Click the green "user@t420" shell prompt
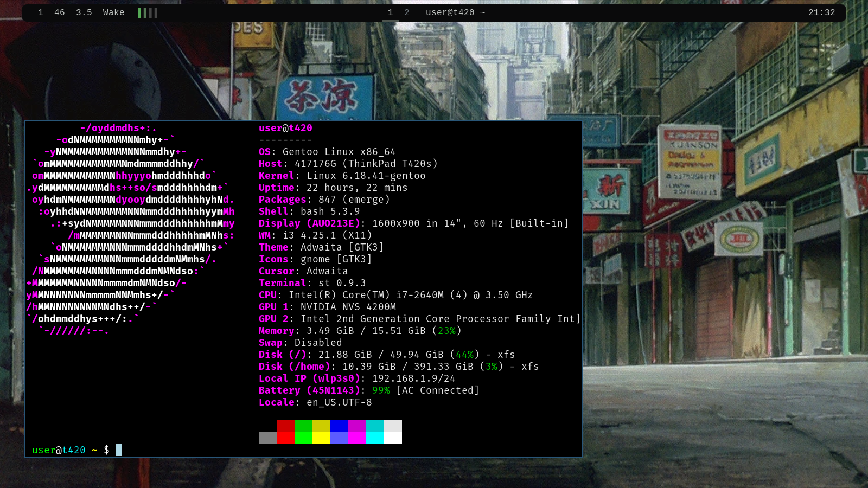868x488 pixels. [59, 450]
